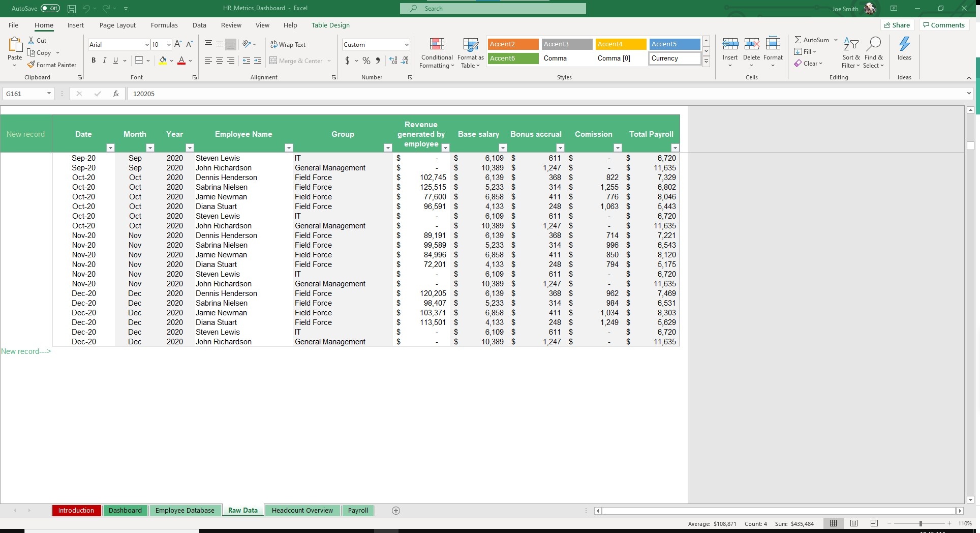This screenshot has height=533, width=980.
Task: Apply percent style formatting
Action: 366,61
